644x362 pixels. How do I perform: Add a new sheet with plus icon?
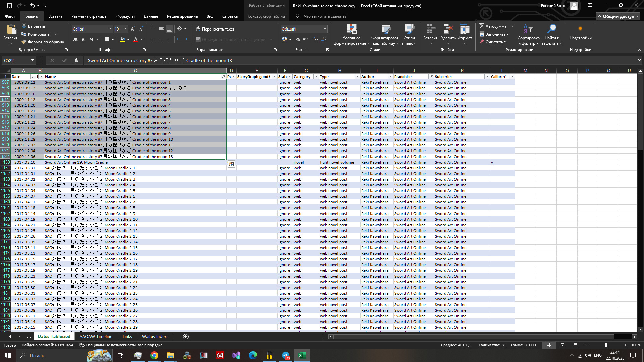186,337
